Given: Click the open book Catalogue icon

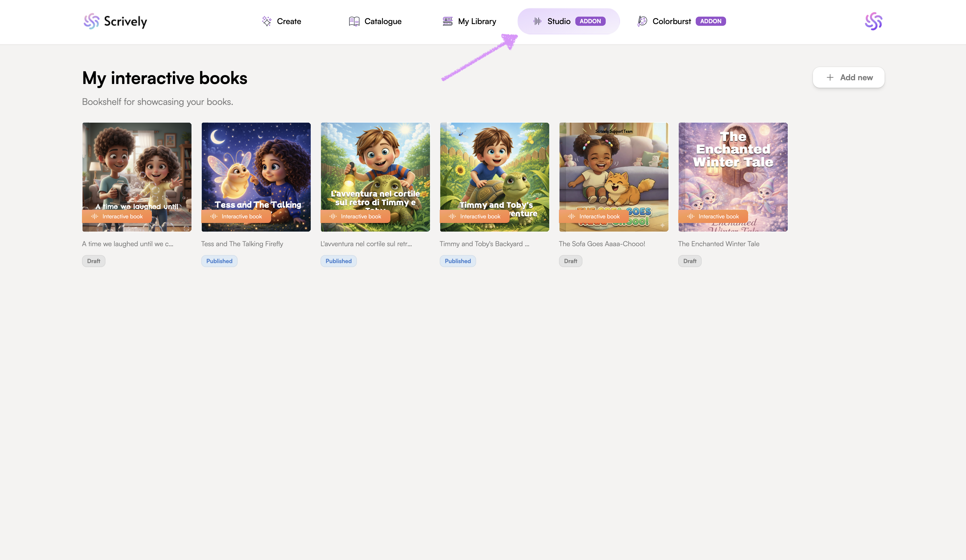Looking at the screenshot, I should click(x=354, y=21).
